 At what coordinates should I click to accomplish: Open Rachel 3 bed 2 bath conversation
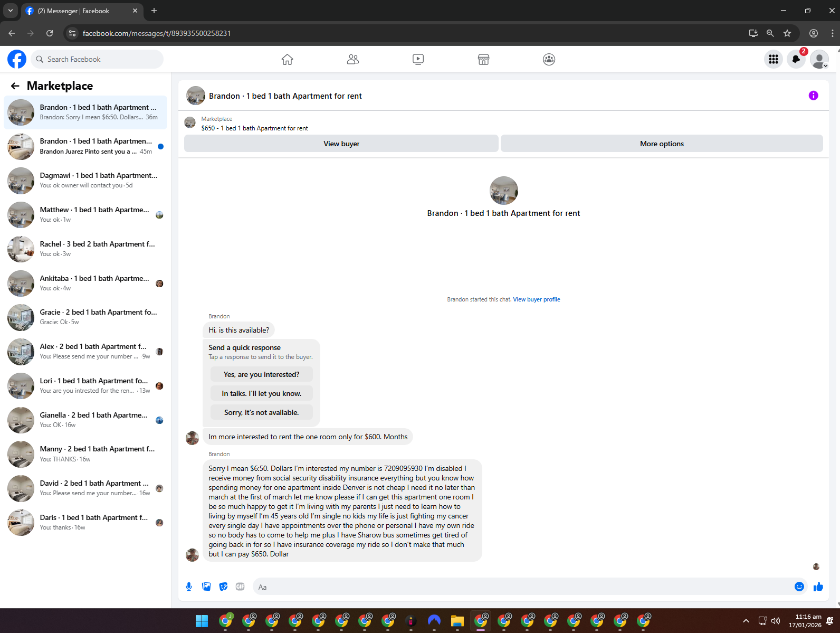point(85,249)
